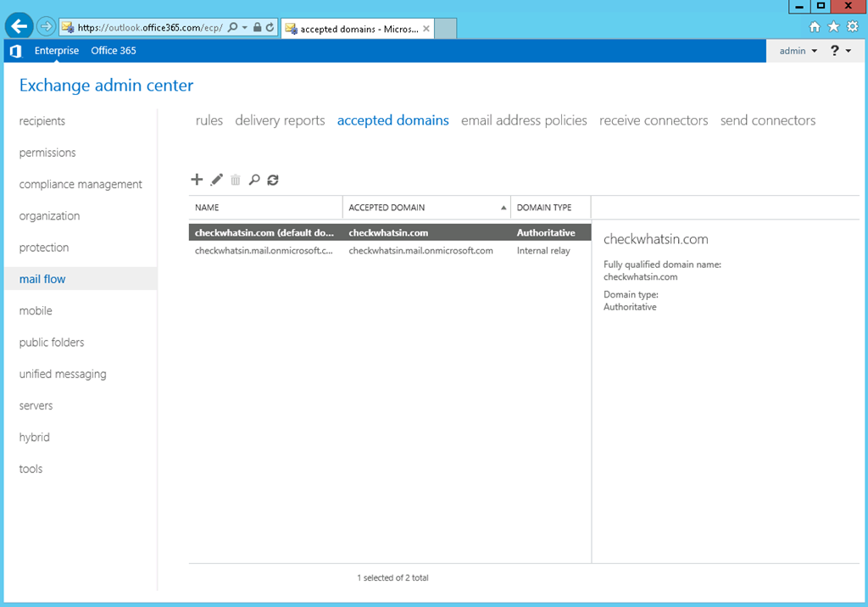The width and height of the screenshot is (868, 607).
Task: Click the browser Forward arrow button
Action: [46, 26]
